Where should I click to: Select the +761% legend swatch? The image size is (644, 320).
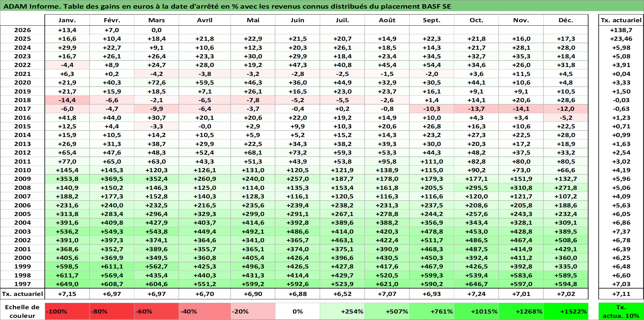pos(432,311)
